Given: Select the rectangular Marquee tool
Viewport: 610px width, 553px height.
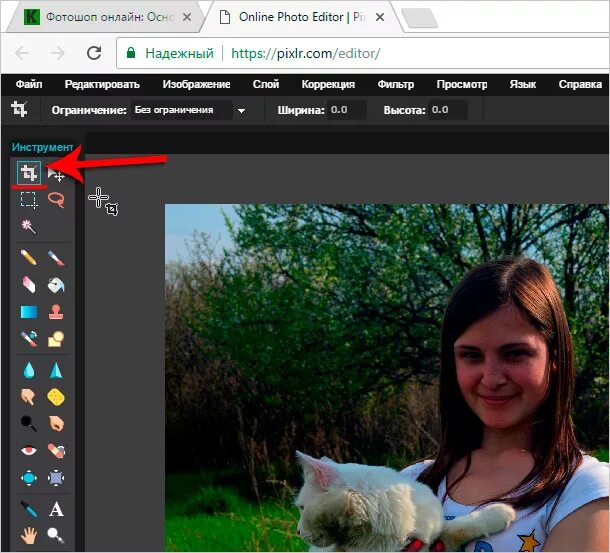Looking at the screenshot, I should [x=29, y=200].
